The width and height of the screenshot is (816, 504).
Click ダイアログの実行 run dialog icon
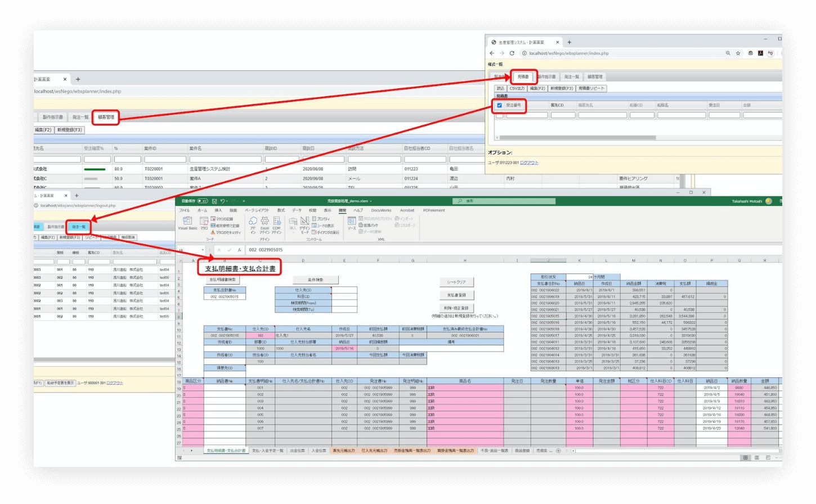(x=326, y=232)
